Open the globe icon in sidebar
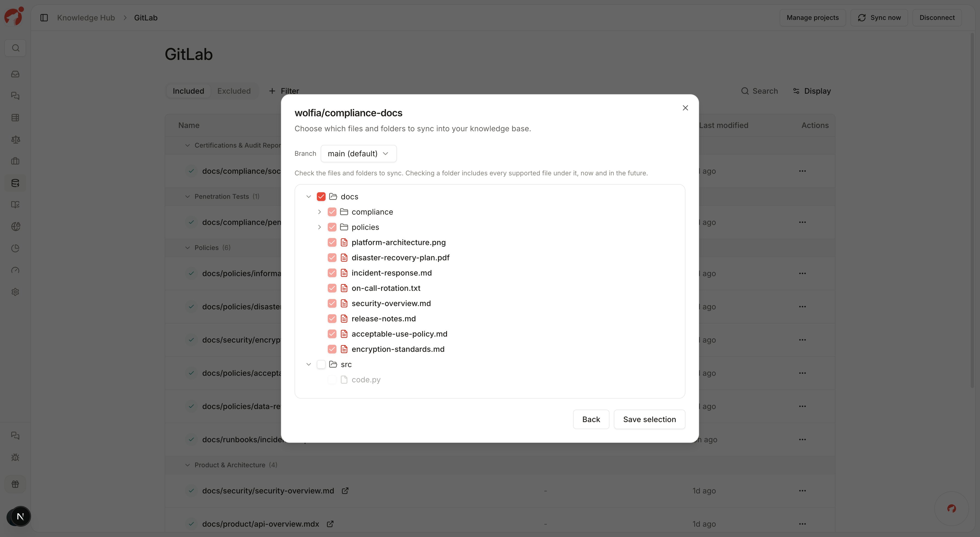 pos(15,227)
